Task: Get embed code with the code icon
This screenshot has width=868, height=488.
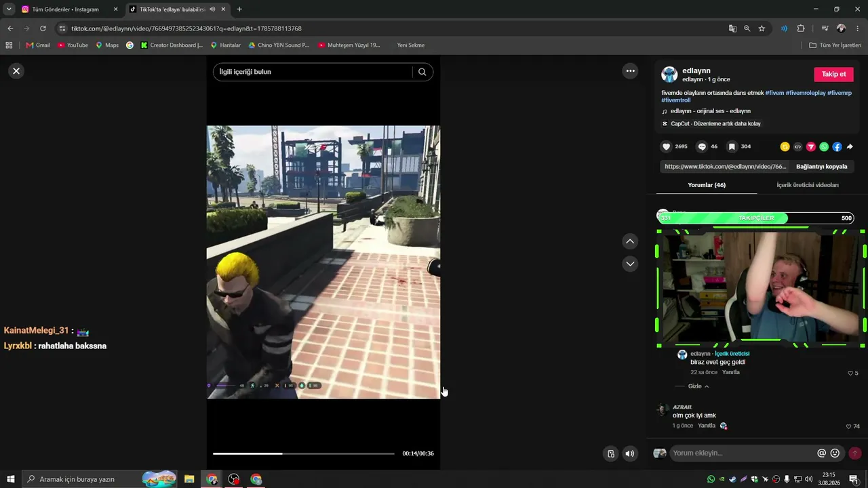Action: (797, 146)
